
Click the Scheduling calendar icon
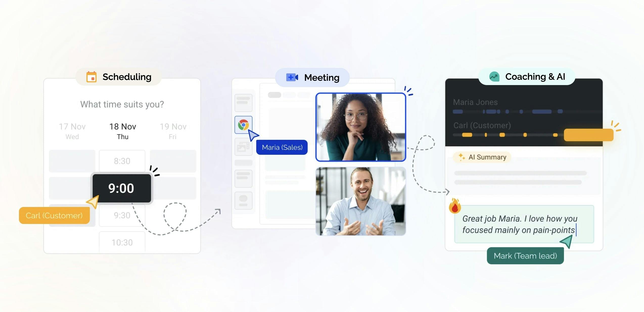pos(91,77)
